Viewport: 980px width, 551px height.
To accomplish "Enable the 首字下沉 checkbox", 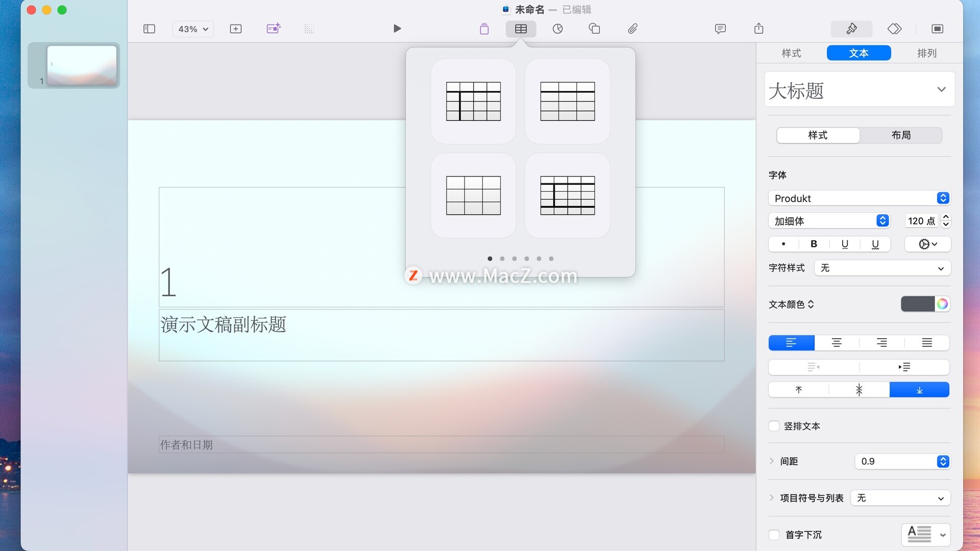I will 774,535.
